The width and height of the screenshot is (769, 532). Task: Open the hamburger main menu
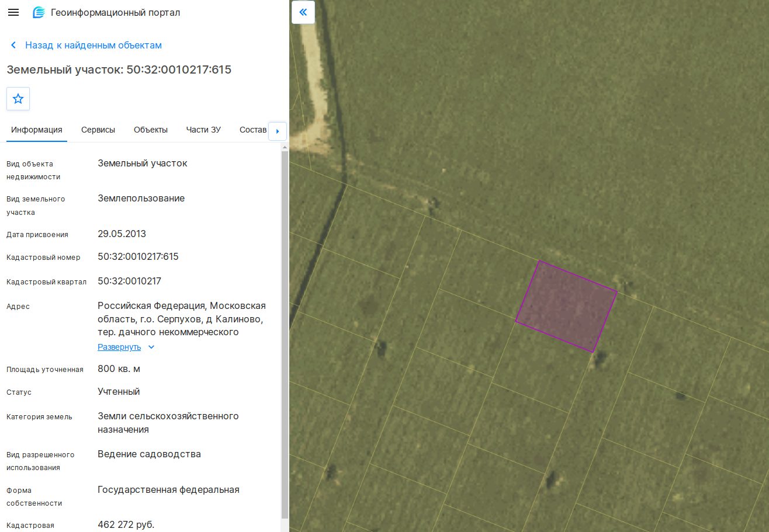13,12
